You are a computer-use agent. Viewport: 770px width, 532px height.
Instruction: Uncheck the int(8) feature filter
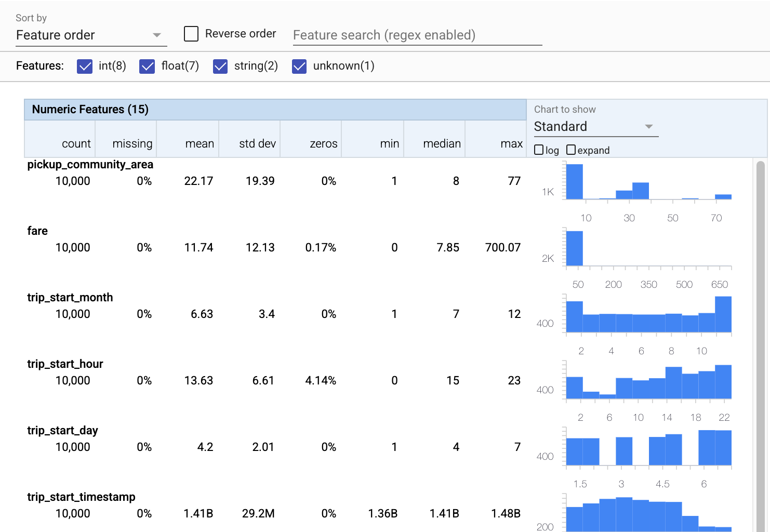click(85, 66)
